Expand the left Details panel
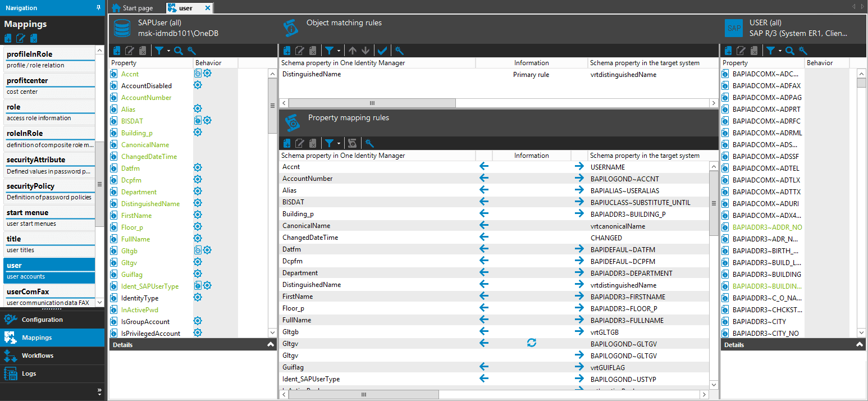The width and height of the screenshot is (868, 401). coord(271,345)
